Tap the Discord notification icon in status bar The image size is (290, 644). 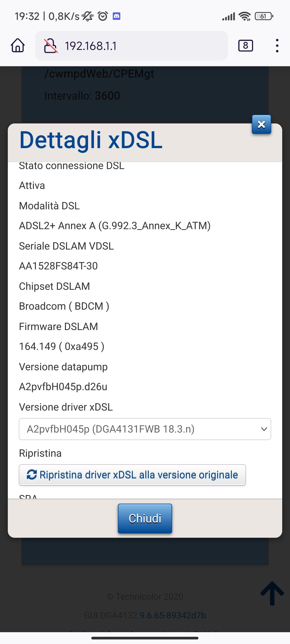click(116, 16)
